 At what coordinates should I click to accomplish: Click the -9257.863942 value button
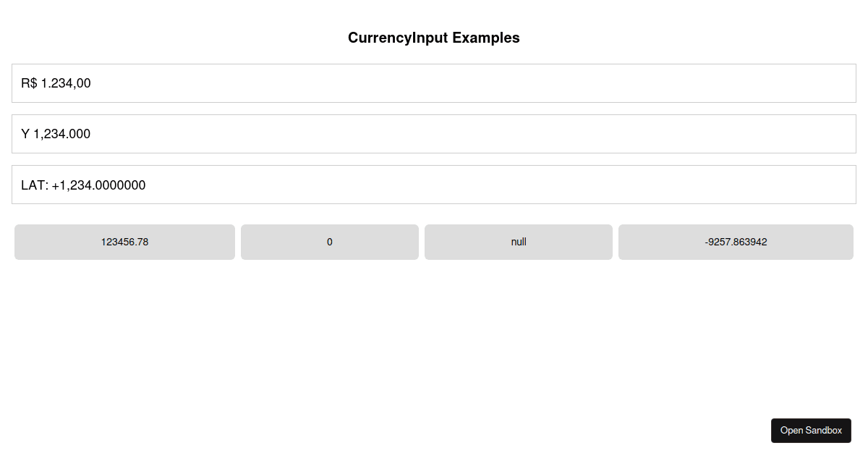736,242
